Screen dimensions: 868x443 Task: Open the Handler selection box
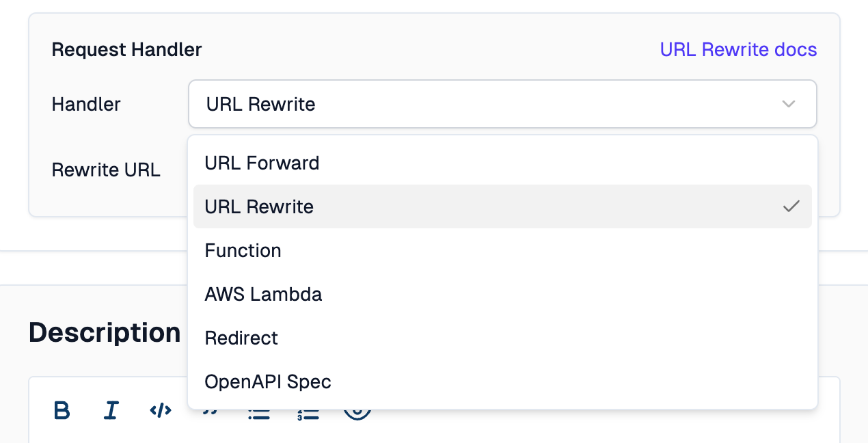pos(502,104)
